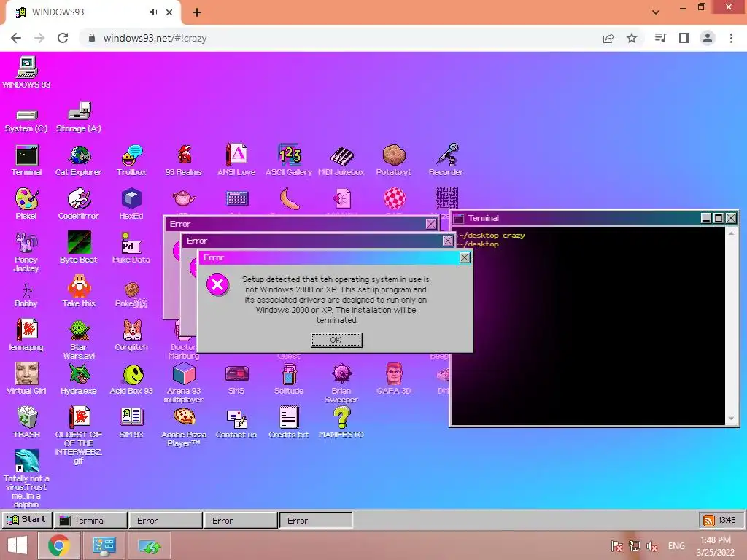747x560 pixels.
Task: Open System (C:) drive icon
Action: tap(26, 120)
